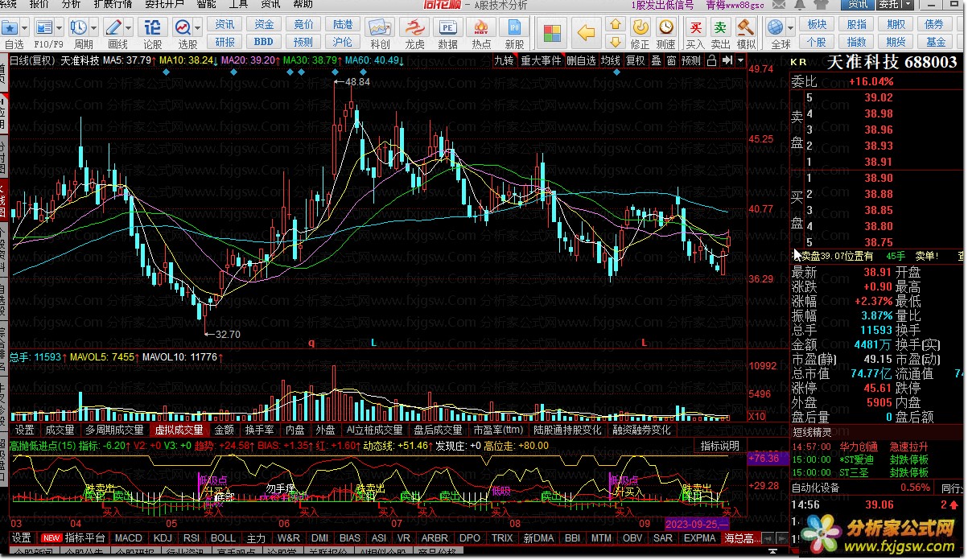Click the blue 资讯 button in title bar

tap(858, 5)
